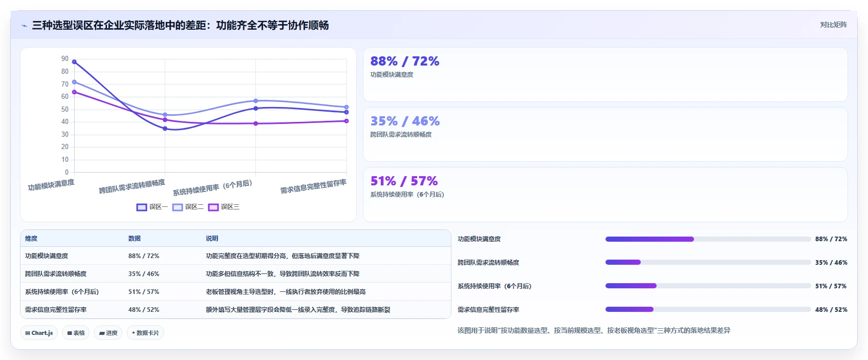868x360 pixels.
Task: Select the 51% / 57% metric card
Action: click(x=605, y=195)
